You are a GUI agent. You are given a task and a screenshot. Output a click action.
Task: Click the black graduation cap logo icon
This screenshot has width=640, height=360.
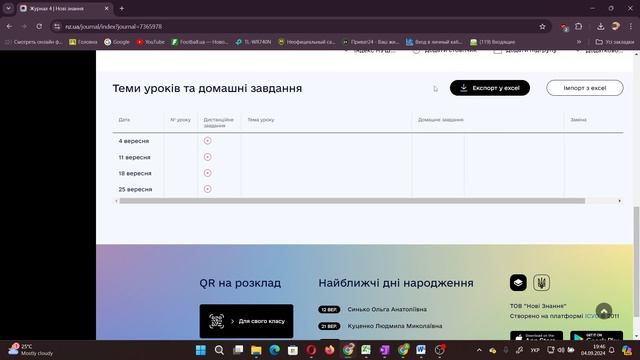(518, 282)
